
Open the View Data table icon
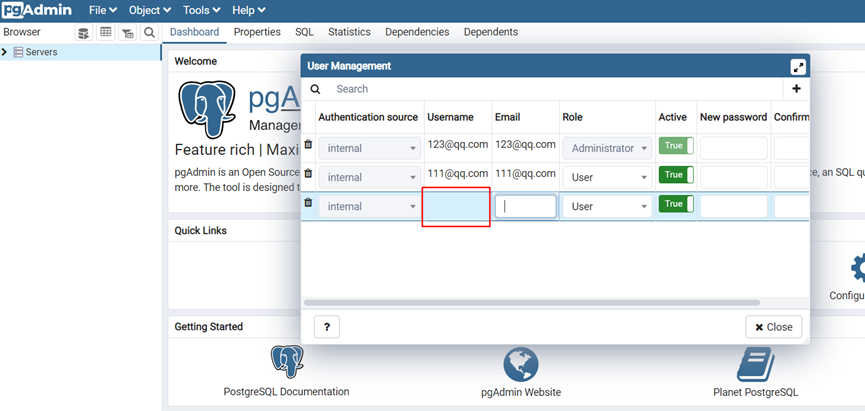pyautogui.click(x=105, y=33)
